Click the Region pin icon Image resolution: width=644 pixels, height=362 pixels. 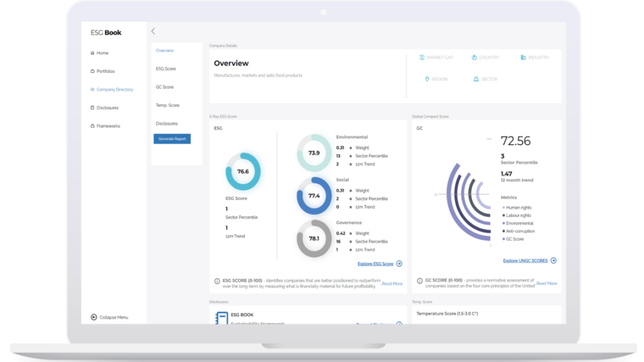(427, 79)
